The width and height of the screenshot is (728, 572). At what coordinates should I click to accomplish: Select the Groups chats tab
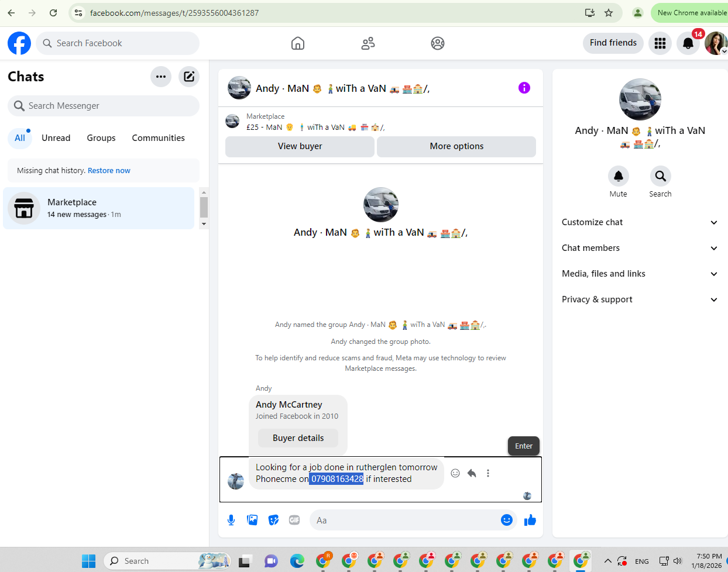101,138
